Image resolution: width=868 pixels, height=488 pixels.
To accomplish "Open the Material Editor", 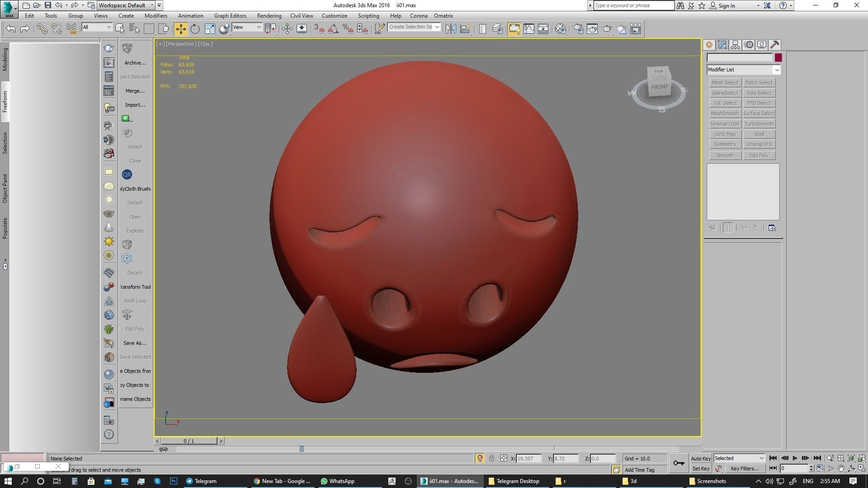I will pos(561,29).
